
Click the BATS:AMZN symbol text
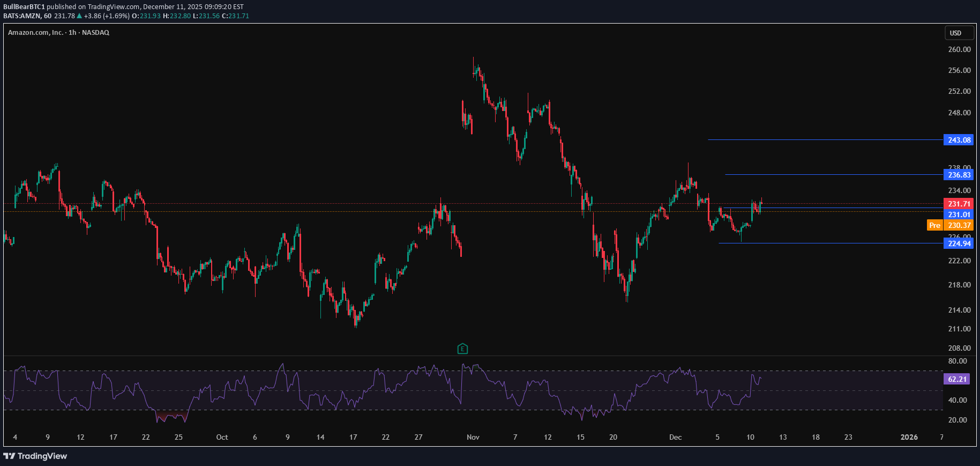pyautogui.click(x=22, y=16)
